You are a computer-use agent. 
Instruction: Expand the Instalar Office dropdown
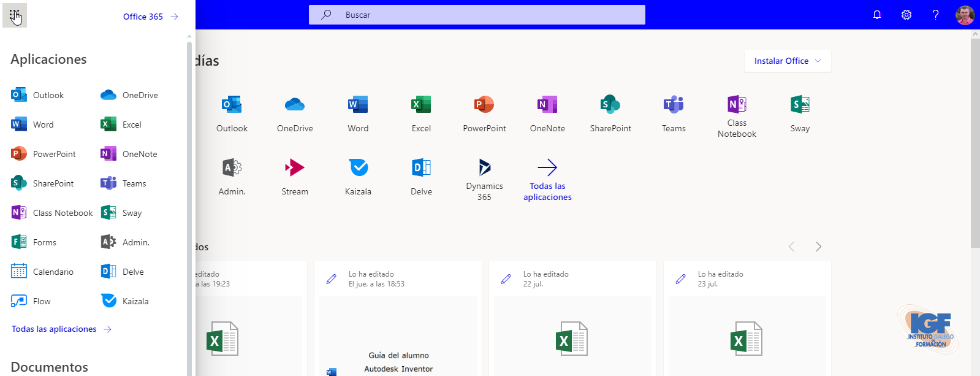(788, 61)
